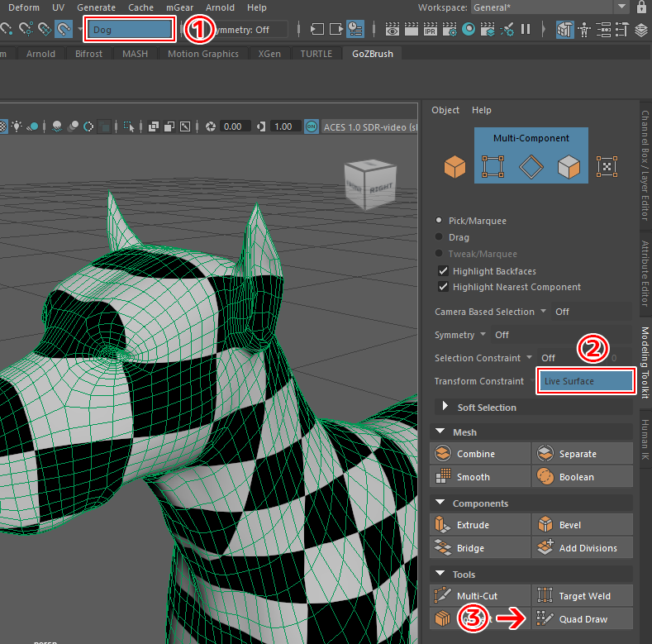Switch to Edge selection mode icon
The width and height of the screenshot is (652, 644).
[x=530, y=167]
